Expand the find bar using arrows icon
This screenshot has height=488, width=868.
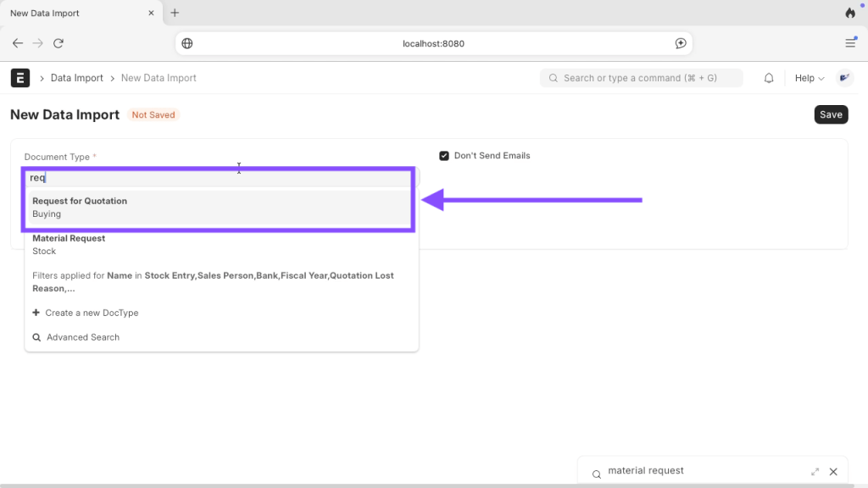pos(815,472)
